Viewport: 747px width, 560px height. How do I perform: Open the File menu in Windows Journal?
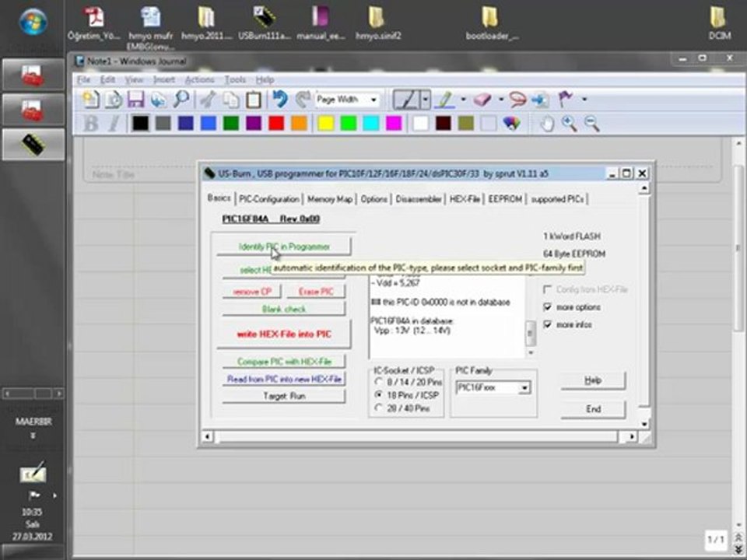tap(83, 79)
